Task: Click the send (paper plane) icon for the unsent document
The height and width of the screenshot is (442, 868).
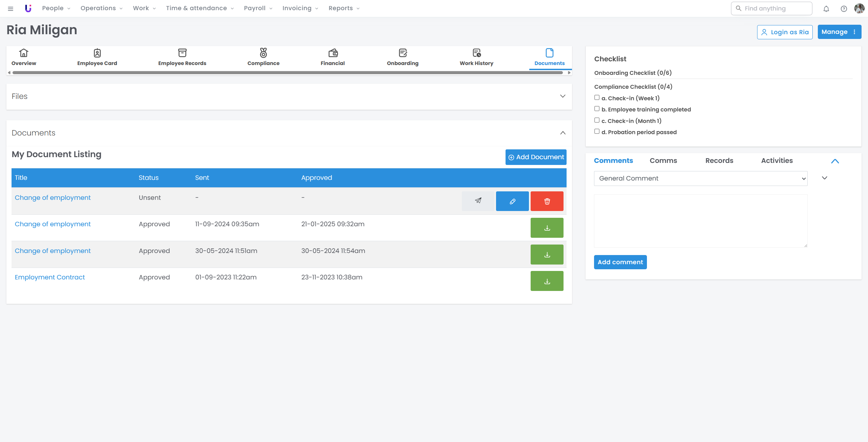Action: (478, 201)
